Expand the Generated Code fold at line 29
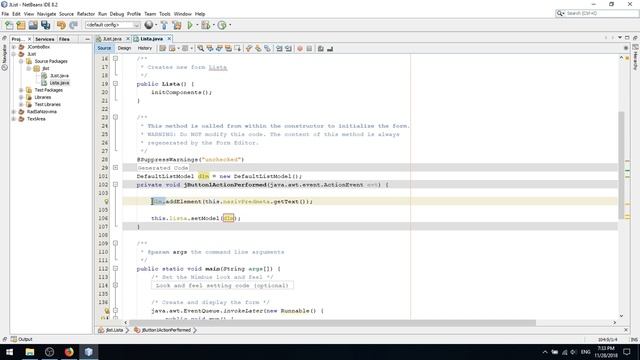Image resolution: width=640 pixels, height=360 pixels. [x=116, y=167]
